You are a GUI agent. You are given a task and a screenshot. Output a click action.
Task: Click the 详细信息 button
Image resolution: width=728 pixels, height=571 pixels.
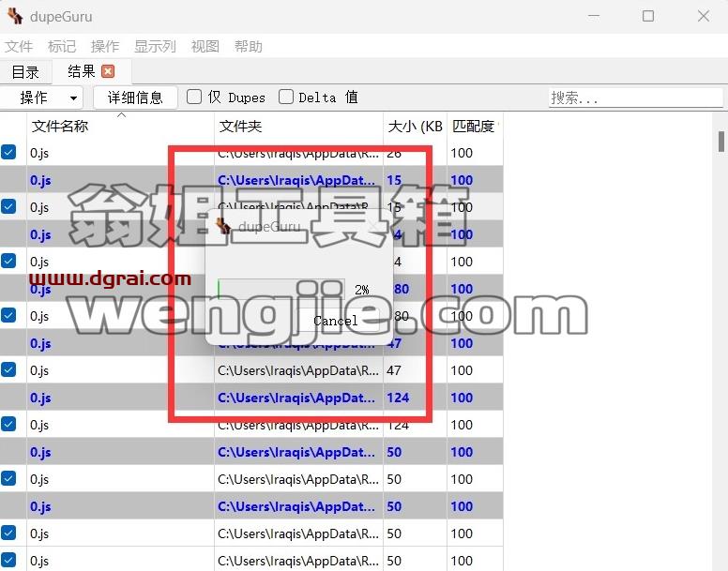click(x=135, y=98)
